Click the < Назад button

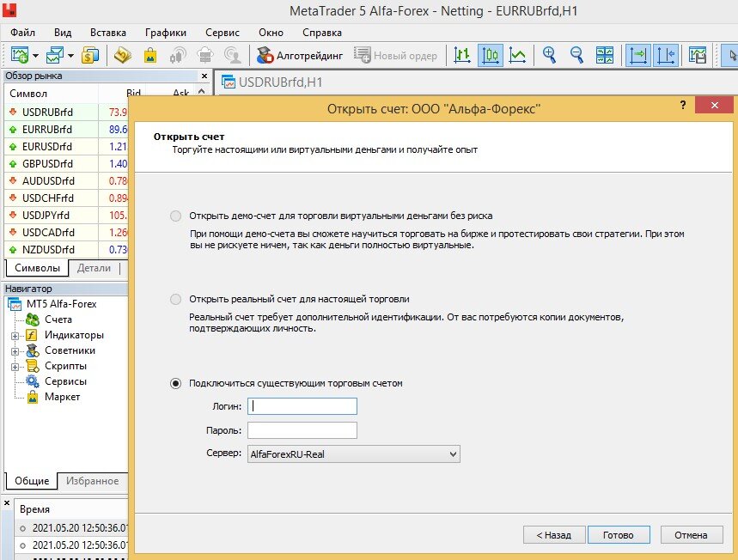coord(554,535)
